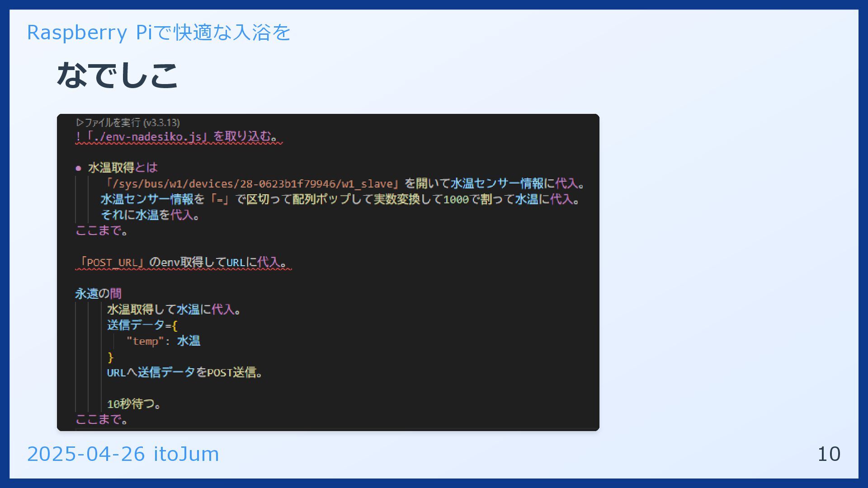Click the 永遠の間 loop statement
The image size is (868, 488).
click(98, 294)
